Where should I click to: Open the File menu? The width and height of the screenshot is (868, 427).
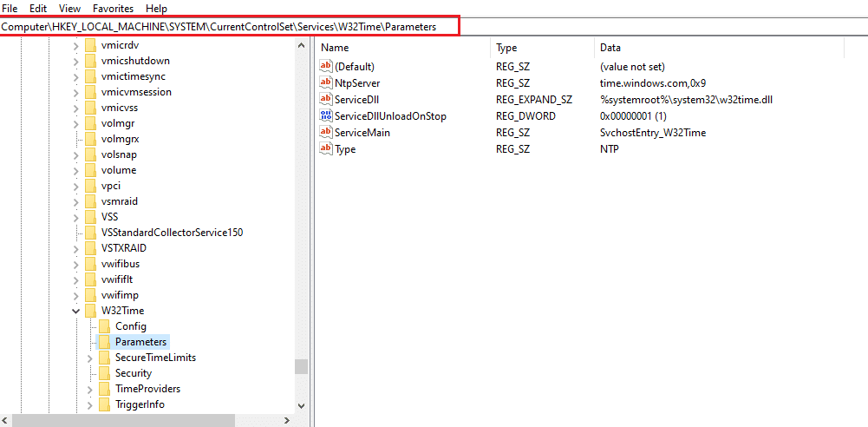(10, 8)
